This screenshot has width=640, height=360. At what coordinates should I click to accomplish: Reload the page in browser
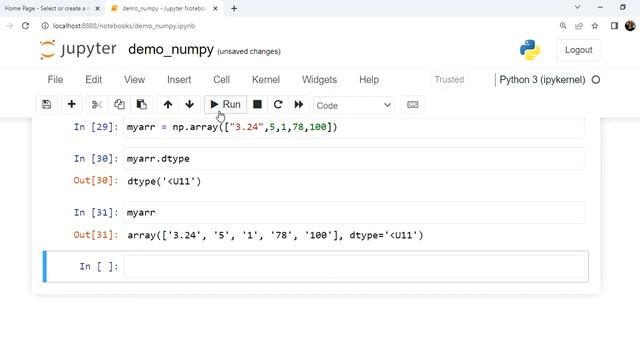[25, 26]
